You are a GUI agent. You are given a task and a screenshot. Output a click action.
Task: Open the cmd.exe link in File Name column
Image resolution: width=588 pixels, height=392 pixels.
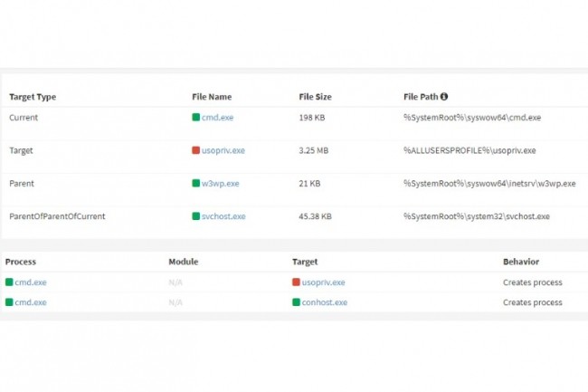click(x=217, y=118)
